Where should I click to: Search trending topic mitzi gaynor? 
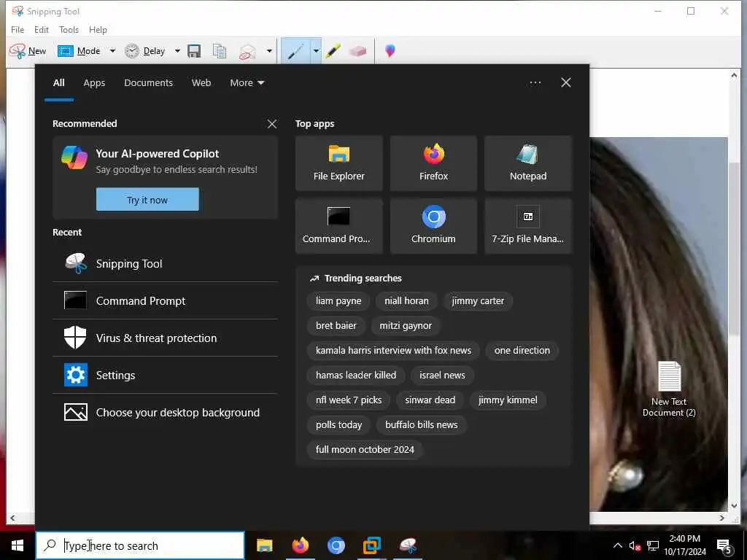point(406,326)
